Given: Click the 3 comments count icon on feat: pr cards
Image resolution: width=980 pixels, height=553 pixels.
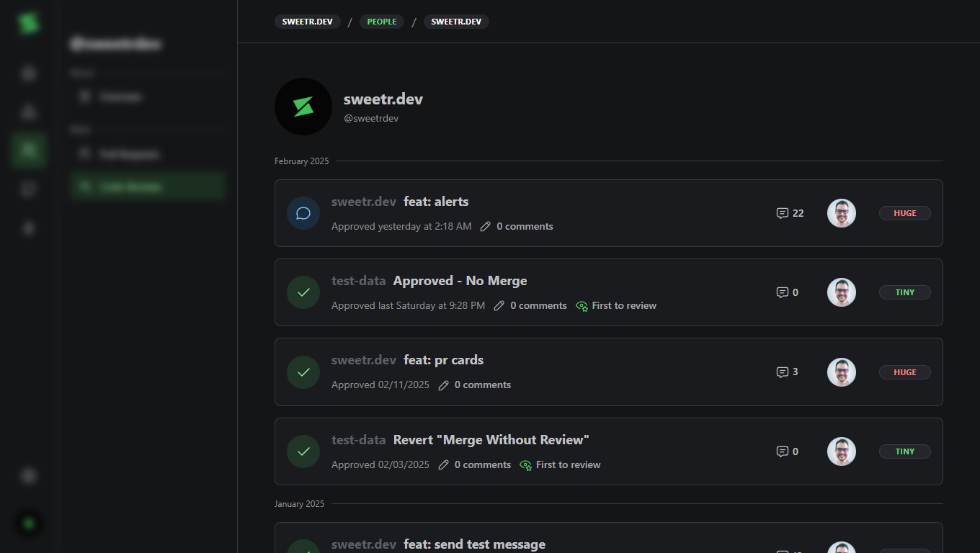Looking at the screenshot, I should pyautogui.click(x=783, y=372).
